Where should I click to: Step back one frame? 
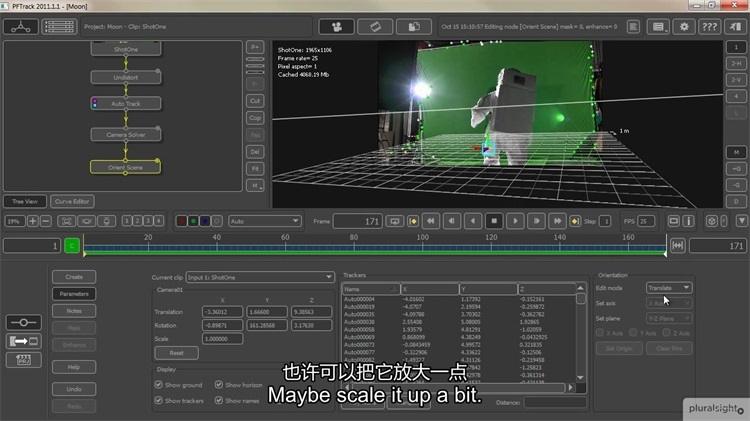[x=452, y=221]
